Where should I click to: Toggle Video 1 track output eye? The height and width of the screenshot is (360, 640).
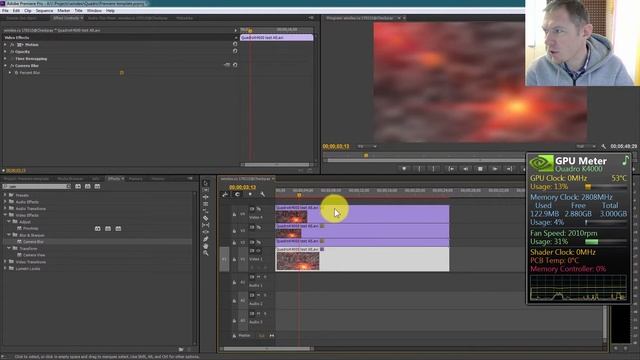tap(258, 251)
